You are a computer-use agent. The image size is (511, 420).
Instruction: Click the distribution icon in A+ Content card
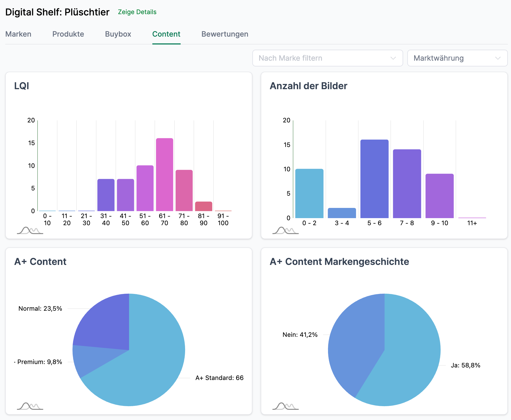click(30, 406)
